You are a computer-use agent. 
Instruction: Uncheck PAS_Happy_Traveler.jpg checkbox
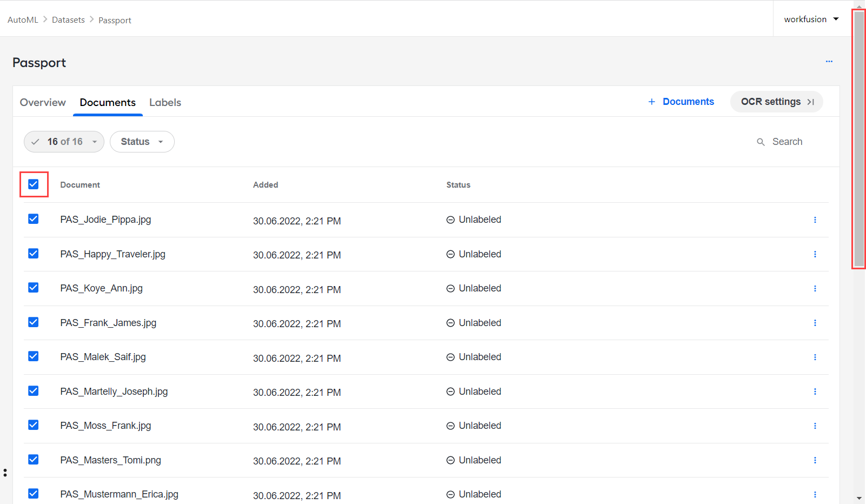coord(34,254)
